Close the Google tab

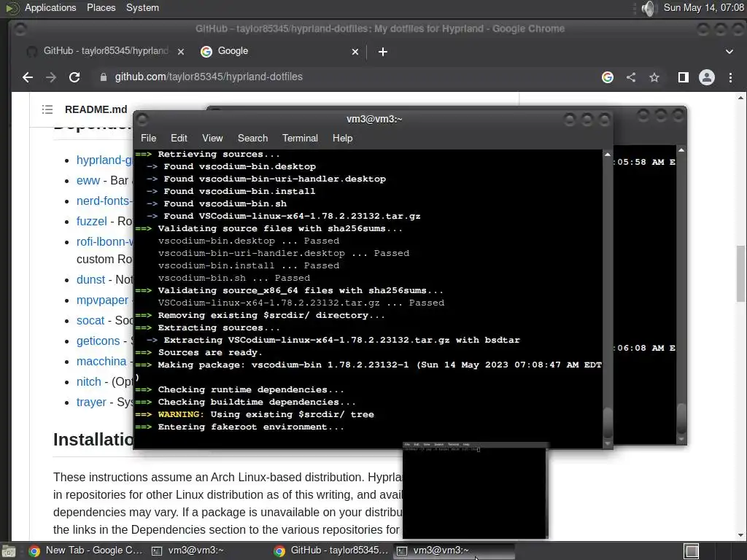355,52
